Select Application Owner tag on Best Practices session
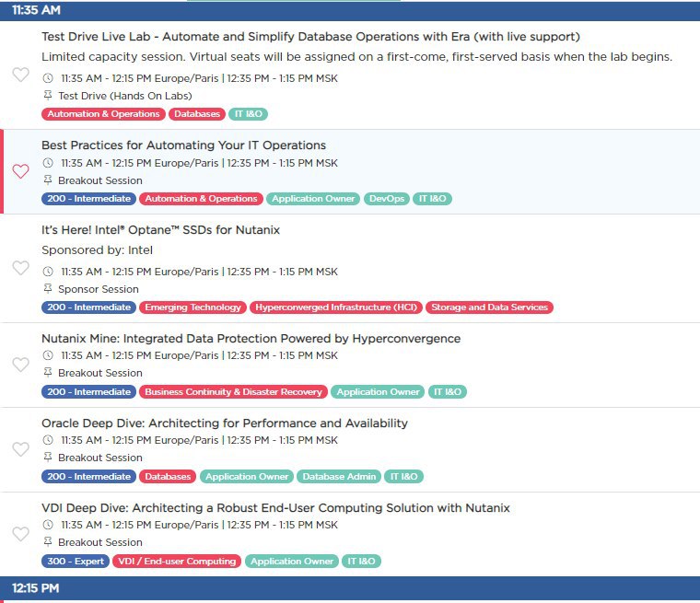The width and height of the screenshot is (700, 603). pos(313,199)
